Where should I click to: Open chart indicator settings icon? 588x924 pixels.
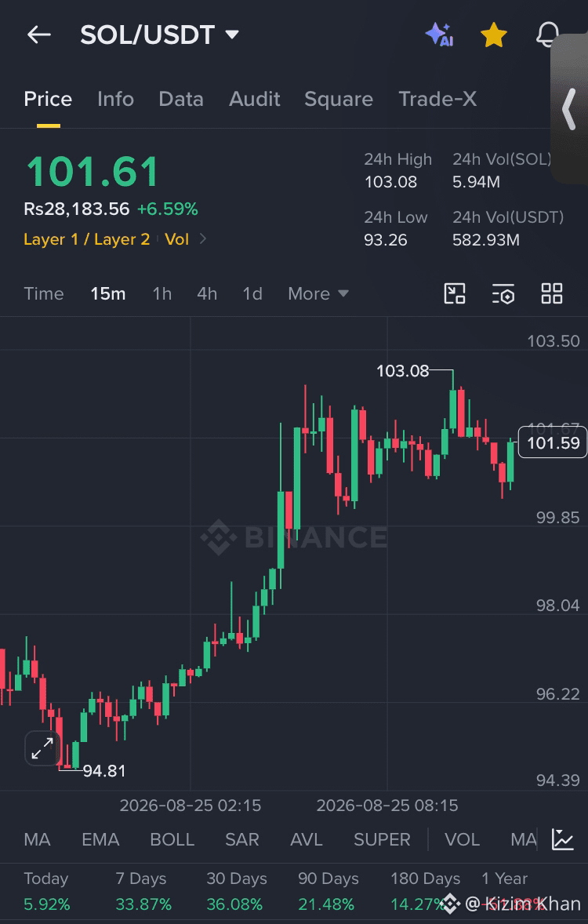[503, 293]
